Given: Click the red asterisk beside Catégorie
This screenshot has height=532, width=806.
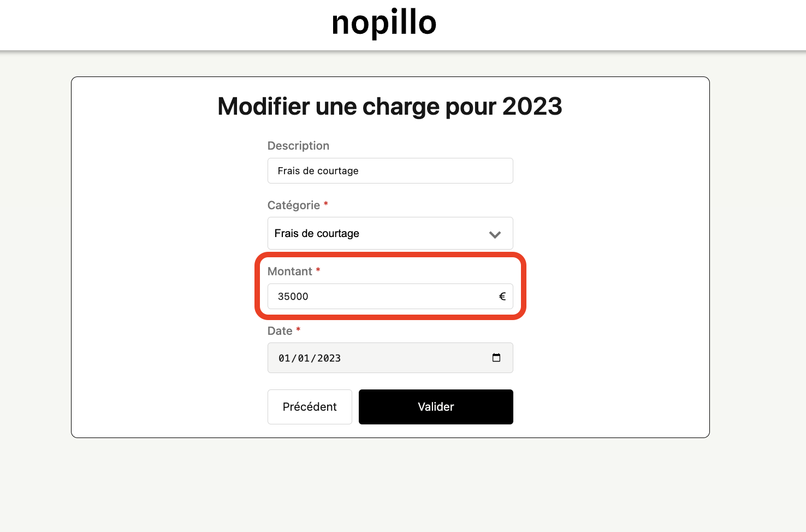Looking at the screenshot, I should point(326,204).
